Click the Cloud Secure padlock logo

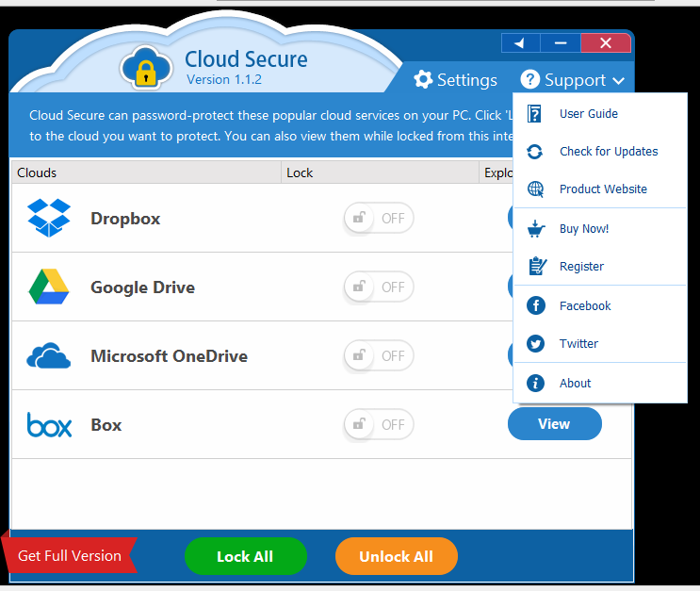[146, 68]
